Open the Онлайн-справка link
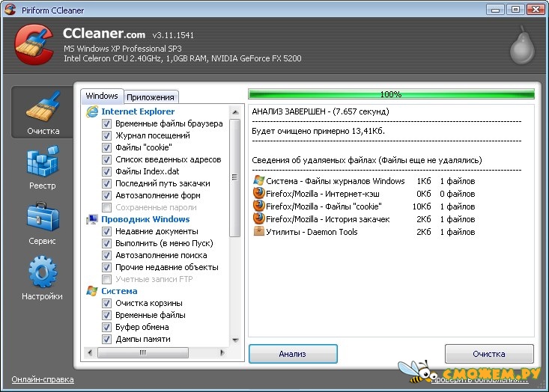The height and width of the screenshot is (392, 549). click(x=43, y=379)
